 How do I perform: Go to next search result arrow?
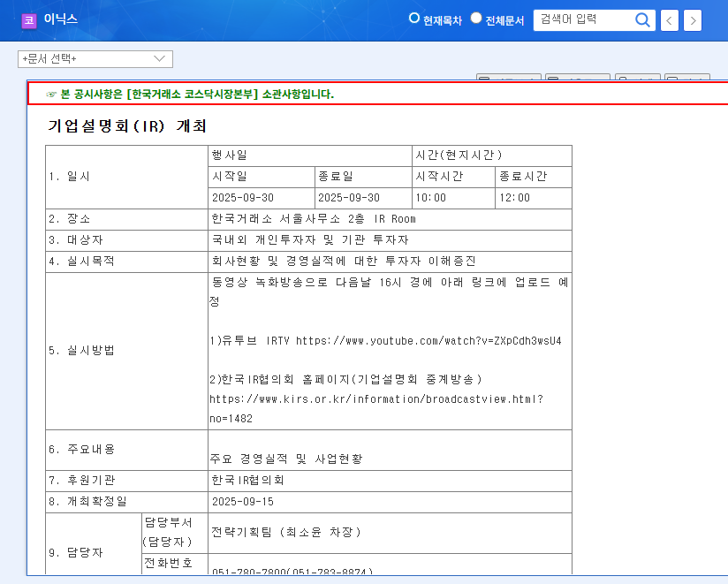tap(693, 20)
